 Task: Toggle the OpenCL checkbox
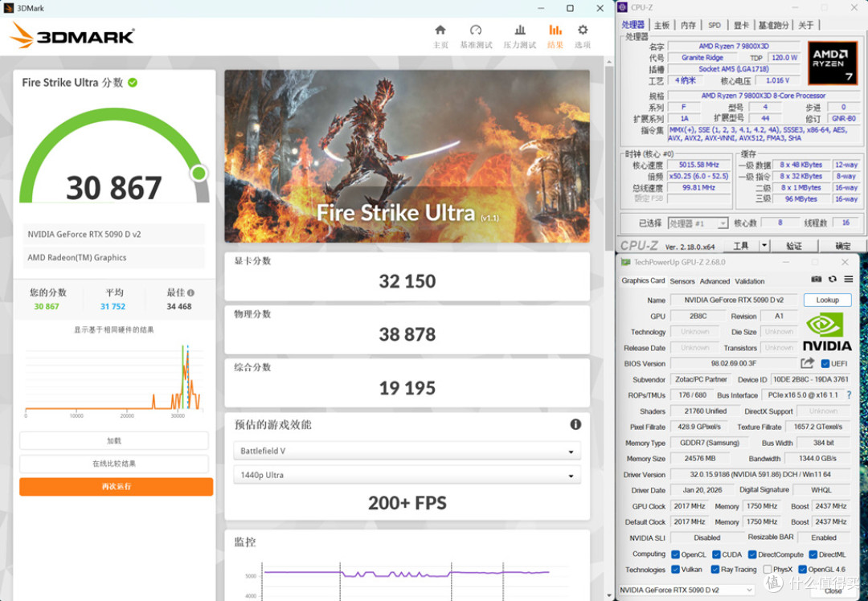pyautogui.click(x=675, y=554)
